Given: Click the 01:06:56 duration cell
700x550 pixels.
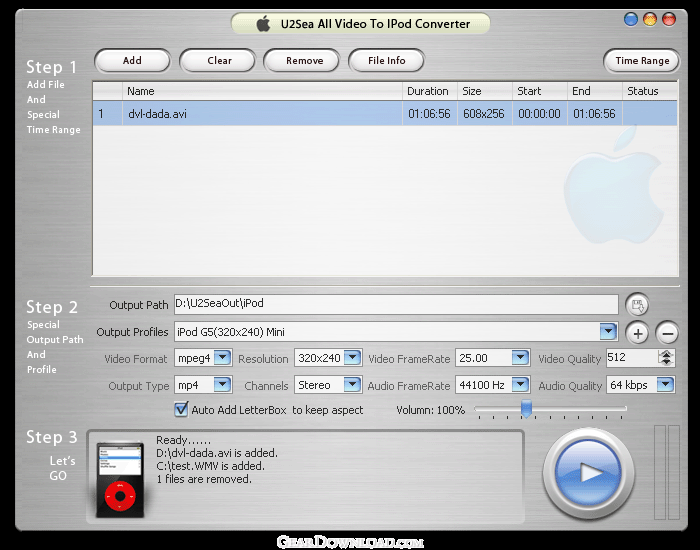Looking at the screenshot, I should coord(429,114).
